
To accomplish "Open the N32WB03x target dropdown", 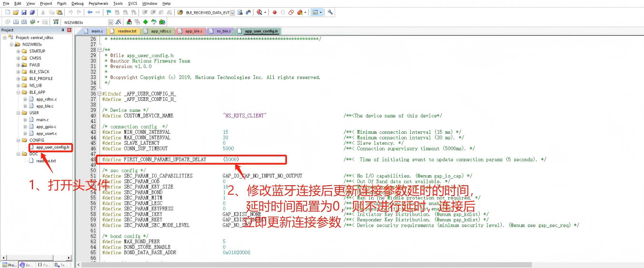I will [111, 22].
